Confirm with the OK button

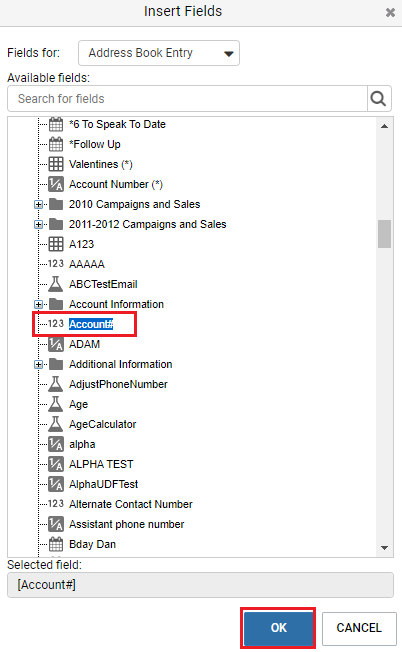(x=279, y=627)
